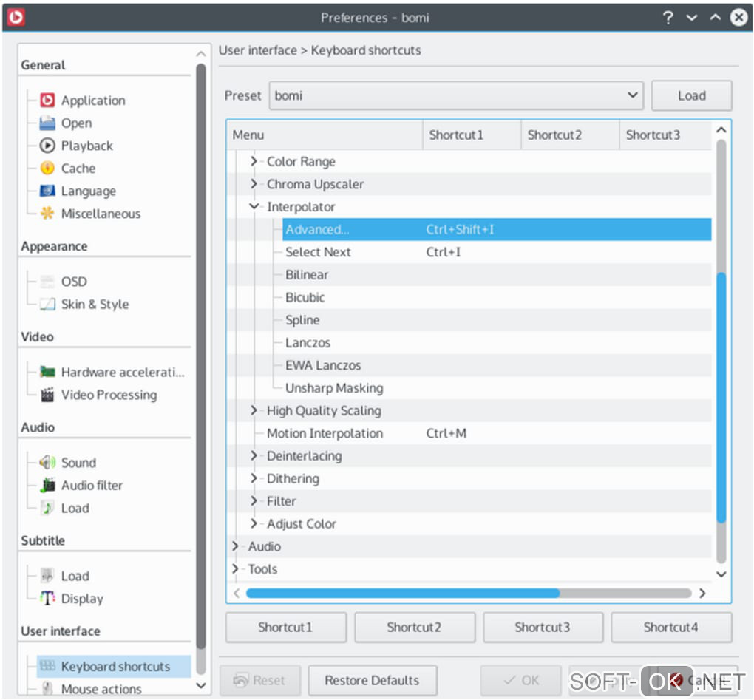This screenshot has height=700, width=754.
Task: Expand the Tools tree node
Action: tap(235, 568)
